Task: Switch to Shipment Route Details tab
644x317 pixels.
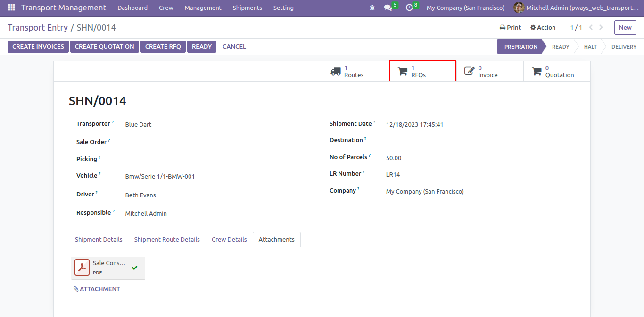Action: click(167, 239)
